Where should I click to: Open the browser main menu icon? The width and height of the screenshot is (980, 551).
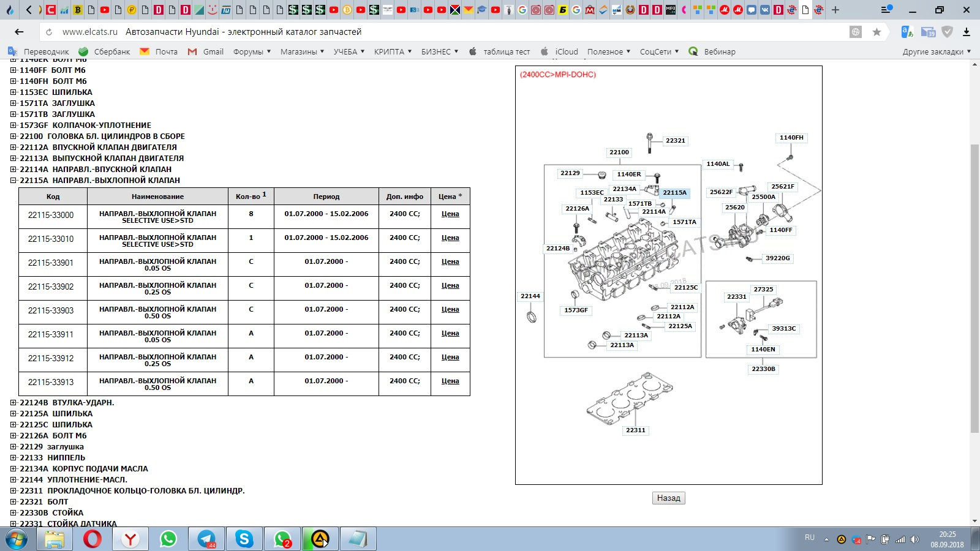(x=886, y=10)
